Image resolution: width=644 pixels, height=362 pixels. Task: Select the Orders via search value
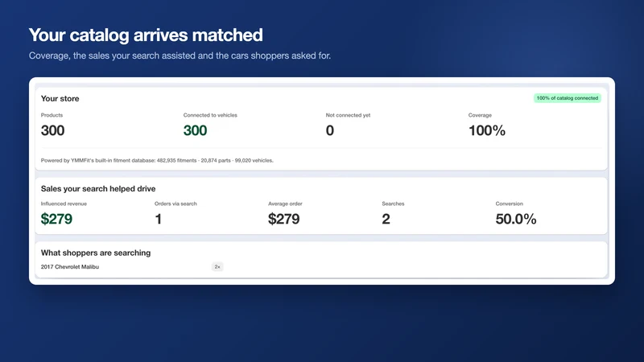click(x=158, y=219)
